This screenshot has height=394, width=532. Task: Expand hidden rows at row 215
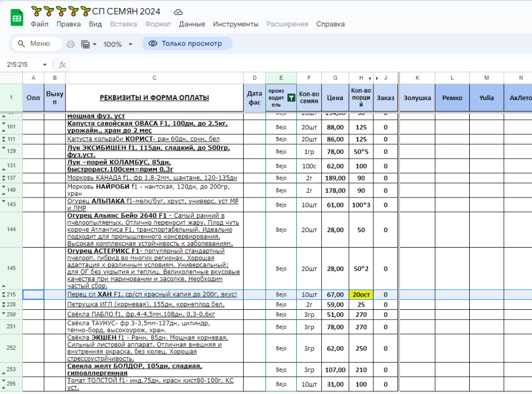(4, 294)
